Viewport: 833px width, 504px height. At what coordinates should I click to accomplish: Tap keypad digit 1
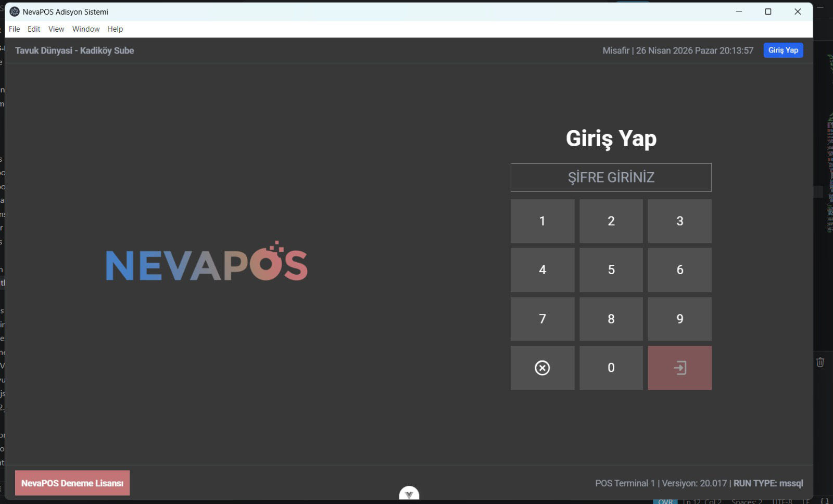(542, 221)
